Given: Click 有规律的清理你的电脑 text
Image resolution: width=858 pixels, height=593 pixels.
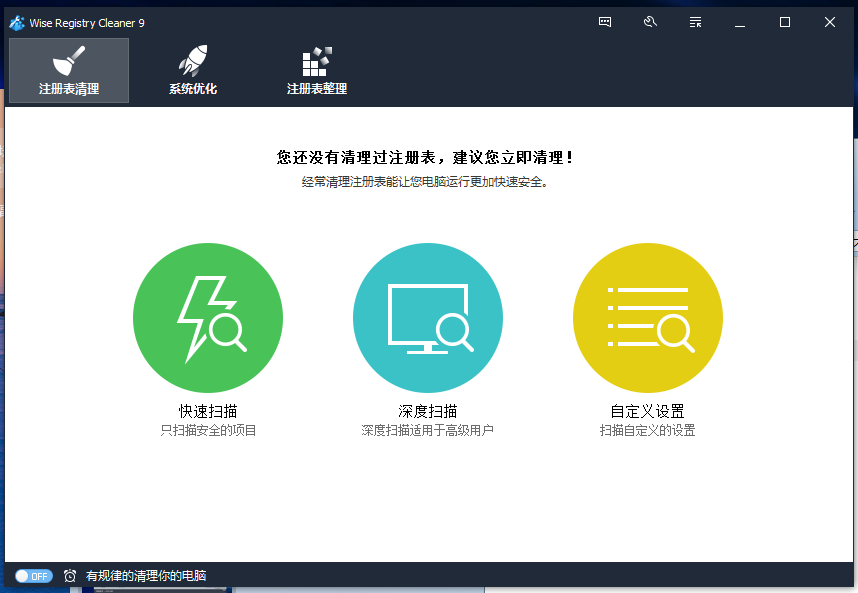Looking at the screenshot, I should point(146,576).
